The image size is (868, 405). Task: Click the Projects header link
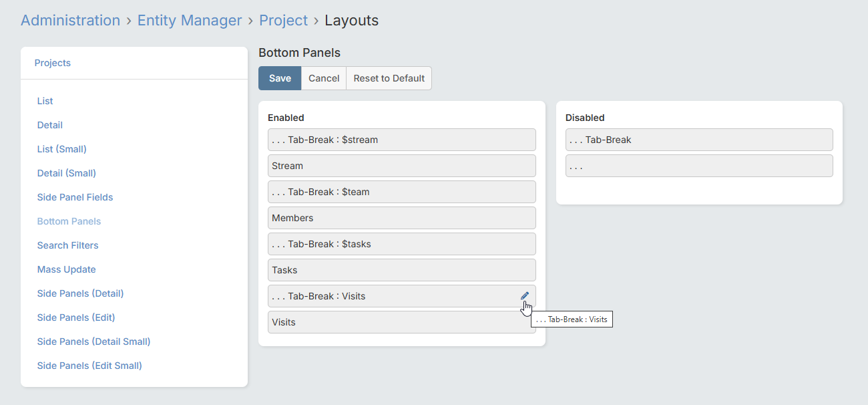coord(53,63)
